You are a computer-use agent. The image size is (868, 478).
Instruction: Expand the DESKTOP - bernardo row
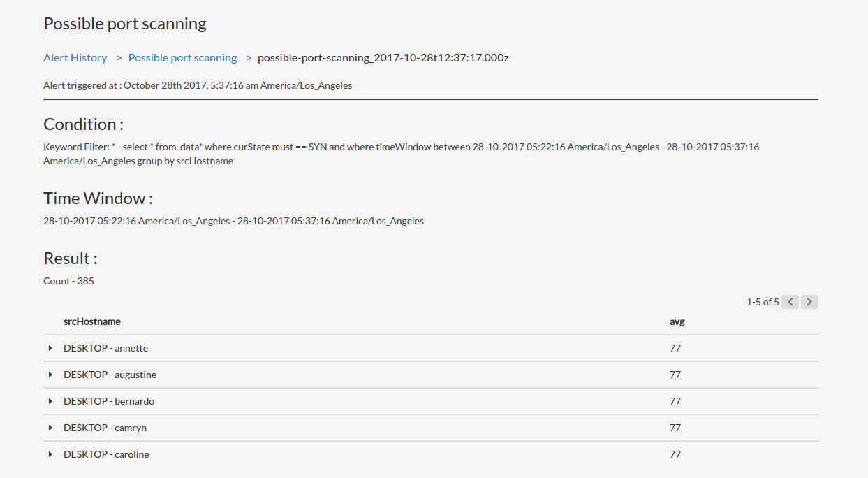pyautogui.click(x=50, y=400)
